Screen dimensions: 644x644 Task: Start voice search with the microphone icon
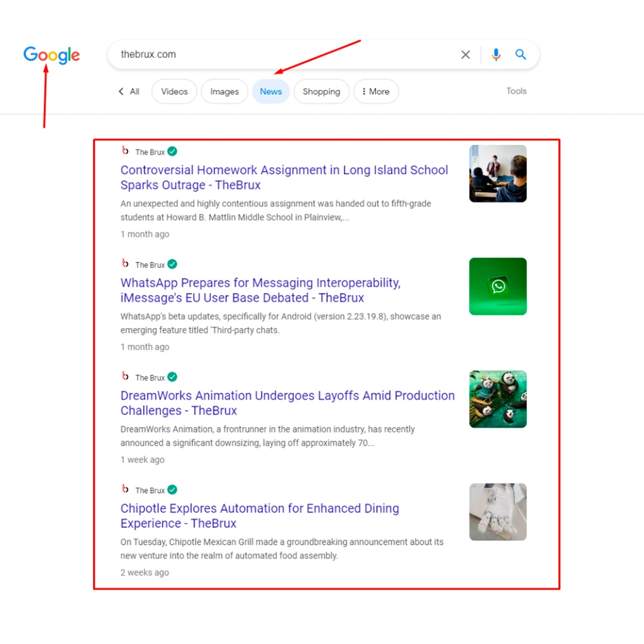pos(496,55)
